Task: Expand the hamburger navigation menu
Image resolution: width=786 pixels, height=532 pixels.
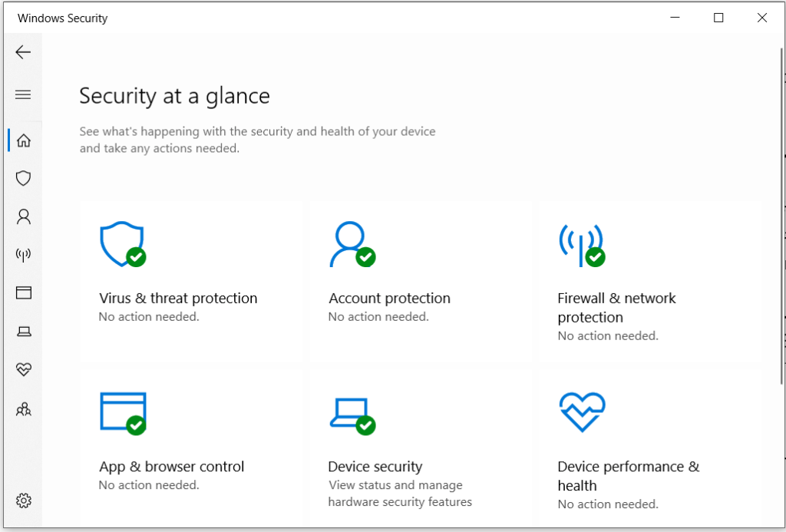Action: [x=23, y=94]
